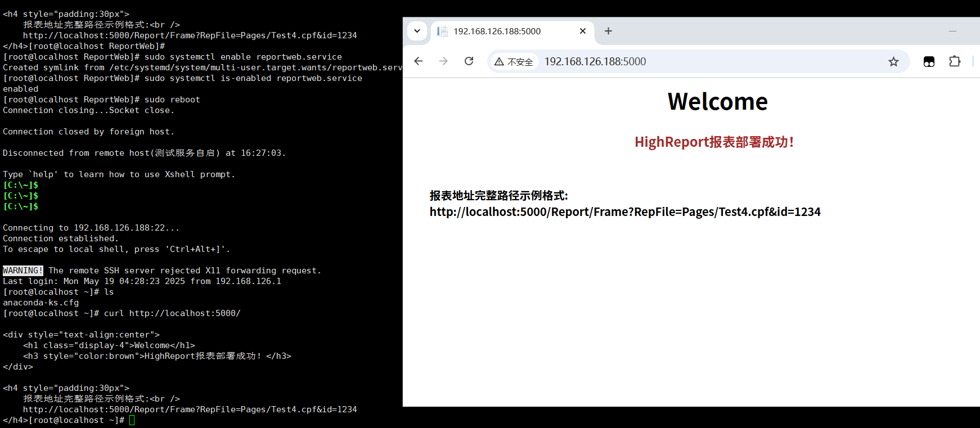Close the 192.168.126.188:5000 tab

[583, 31]
